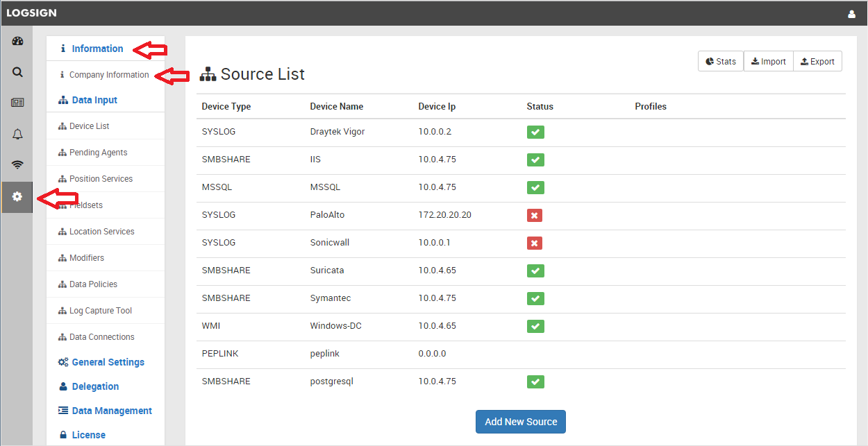This screenshot has width=868, height=446.
Task: Click the WMI device type cell
Action: click(211, 326)
